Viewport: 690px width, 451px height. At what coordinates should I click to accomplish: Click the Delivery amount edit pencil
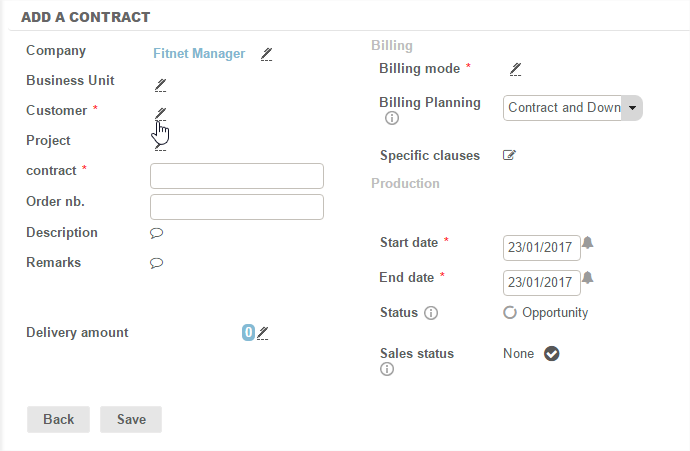(263, 333)
